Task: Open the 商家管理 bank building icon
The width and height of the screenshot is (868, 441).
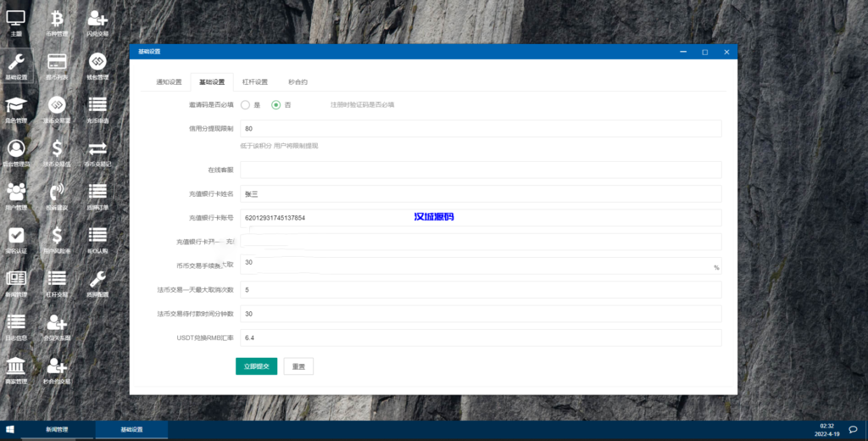Action: [x=16, y=366]
